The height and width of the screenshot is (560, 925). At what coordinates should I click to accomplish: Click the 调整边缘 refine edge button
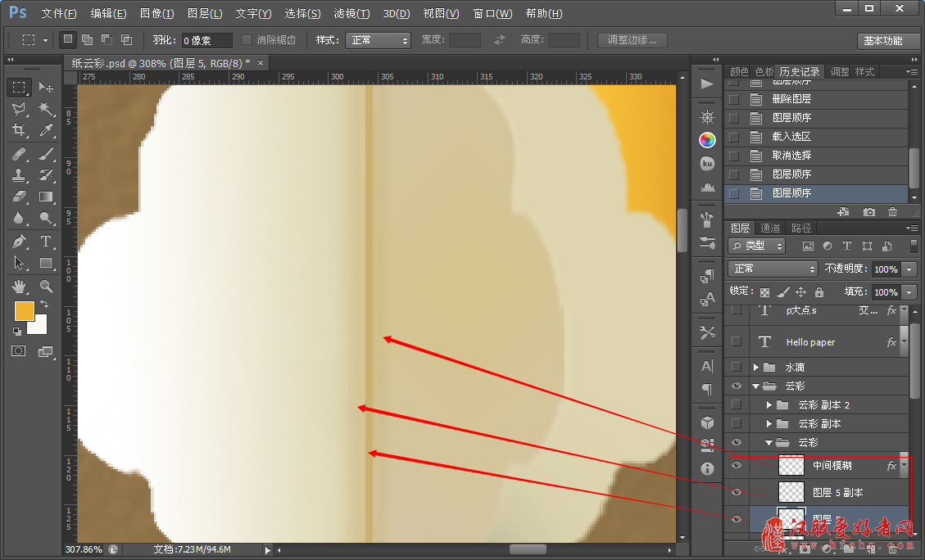pyautogui.click(x=632, y=40)
